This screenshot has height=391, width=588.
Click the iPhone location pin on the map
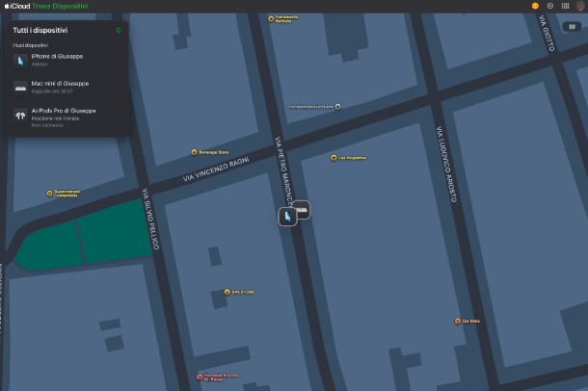tap(287, 217)
